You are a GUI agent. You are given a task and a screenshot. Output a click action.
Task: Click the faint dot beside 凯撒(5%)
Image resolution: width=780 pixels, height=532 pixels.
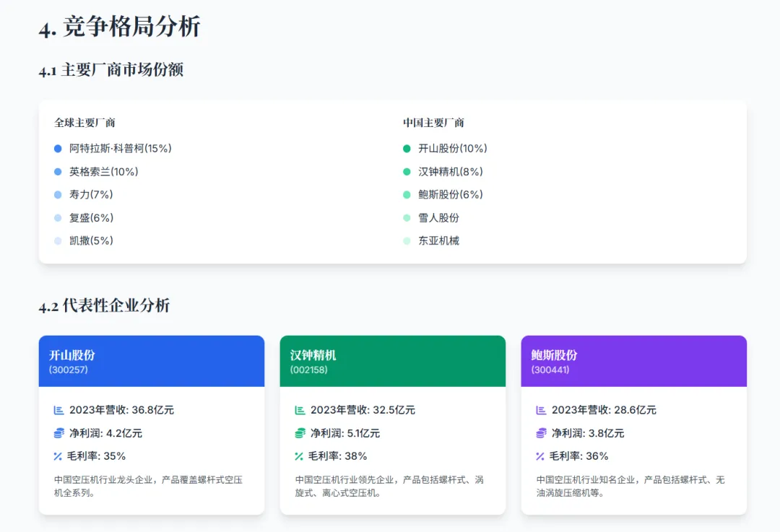[58, 241]
